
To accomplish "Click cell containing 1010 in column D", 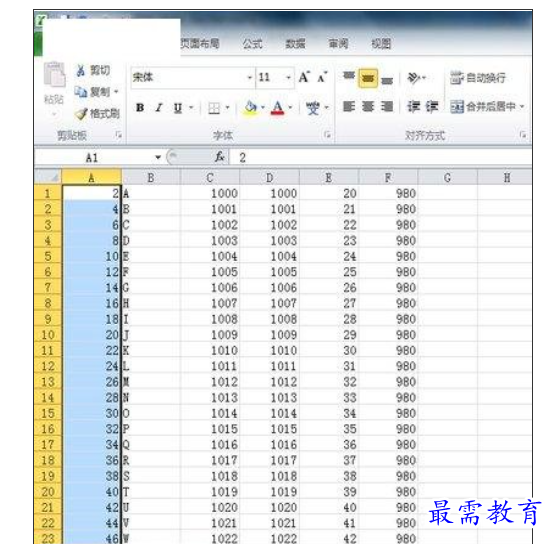I will (269, 350).
